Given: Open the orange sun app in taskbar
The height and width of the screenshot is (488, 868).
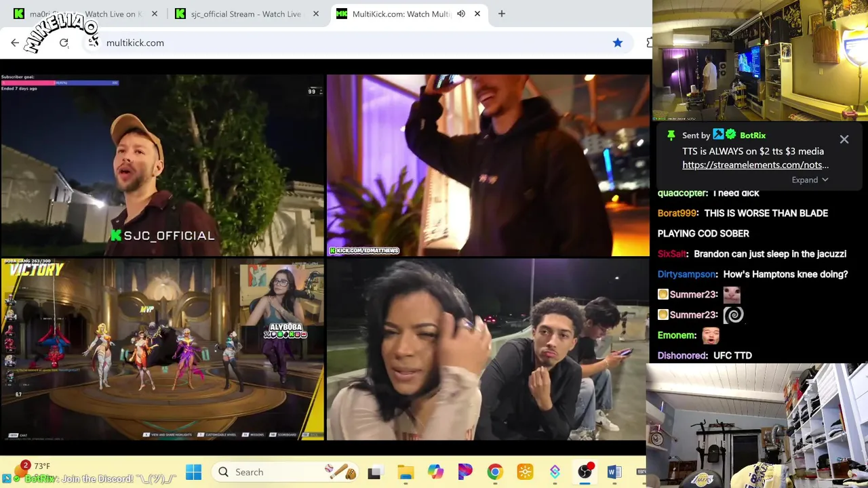Looking at the screenshot, I should pyautogui.click(x=525, y=472).
